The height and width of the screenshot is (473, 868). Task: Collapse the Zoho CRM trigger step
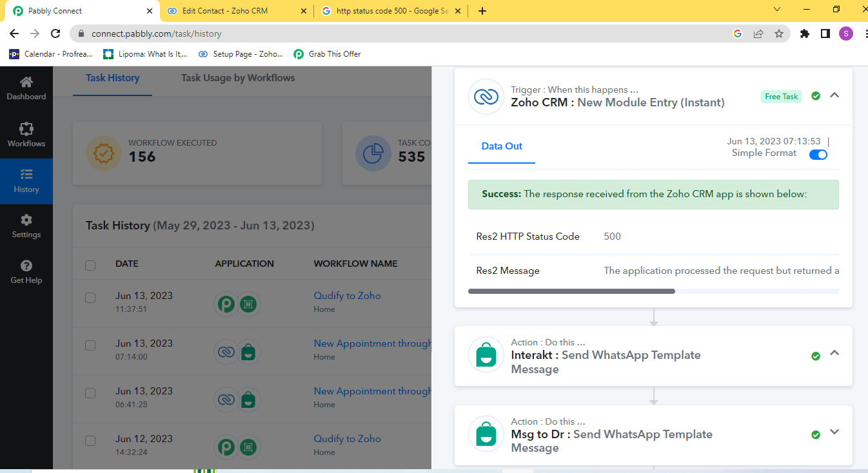pyautogui.click(x=834, y=95)
